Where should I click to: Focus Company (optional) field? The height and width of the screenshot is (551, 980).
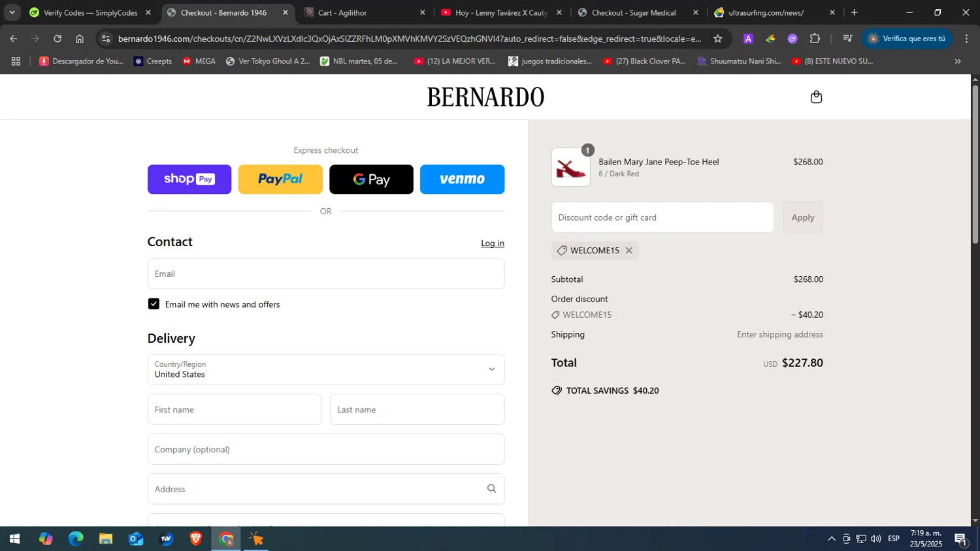click(x=326, y=449)
